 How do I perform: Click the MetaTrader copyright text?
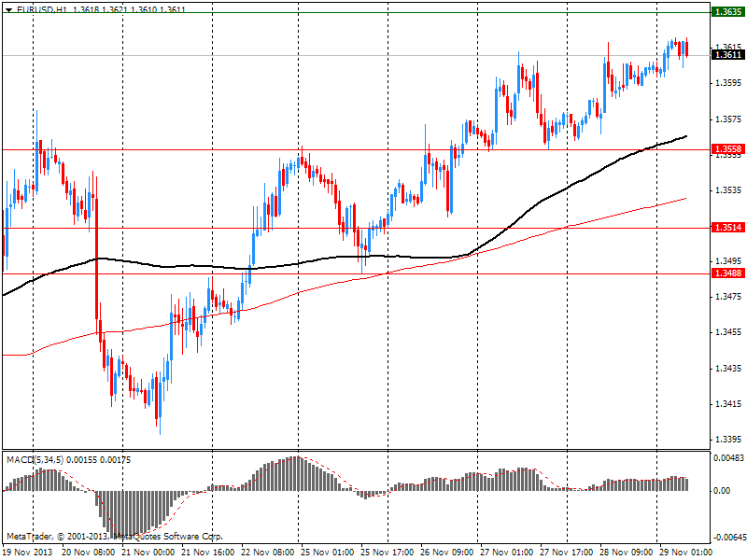(x=115, y=537)
